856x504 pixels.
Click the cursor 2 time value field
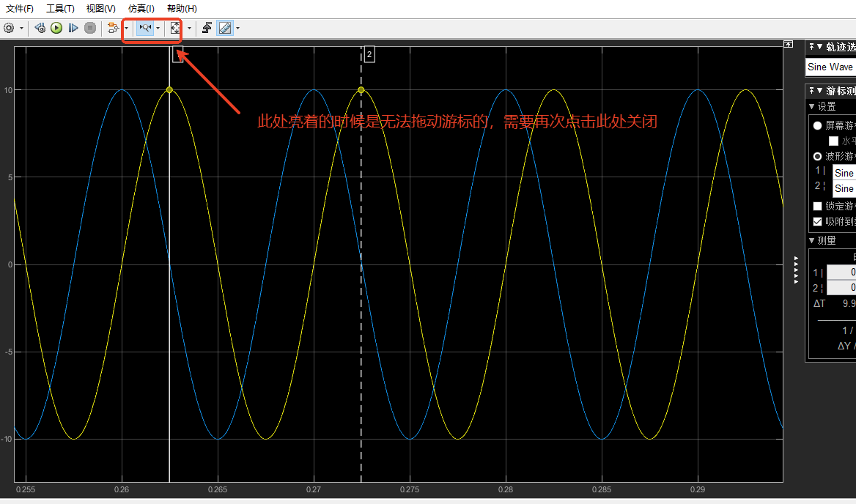tap(841, 287)
